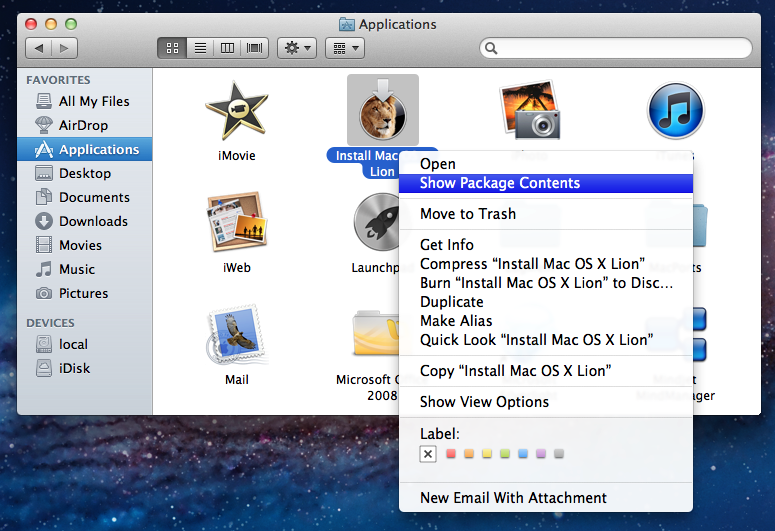Open the Launchpad rocket icon

[377, 222]
